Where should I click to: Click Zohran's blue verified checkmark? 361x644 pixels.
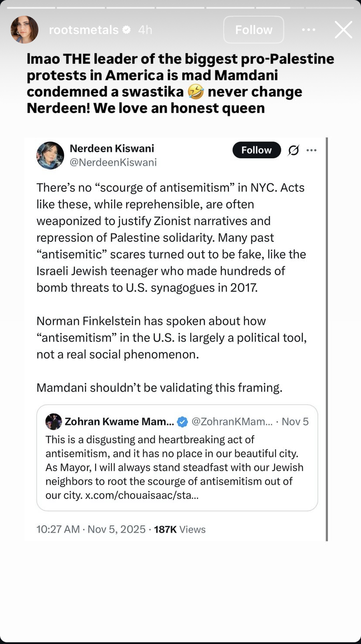tap(183, 422)
